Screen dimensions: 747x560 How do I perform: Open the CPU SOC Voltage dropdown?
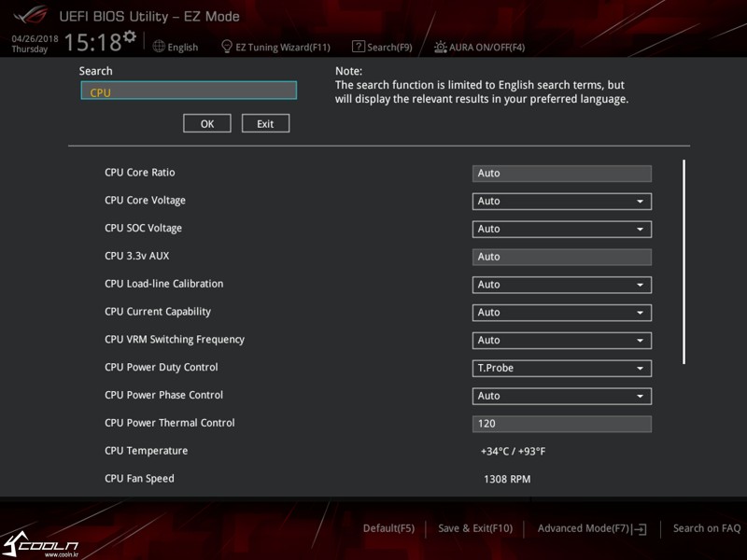click(562, 229)
